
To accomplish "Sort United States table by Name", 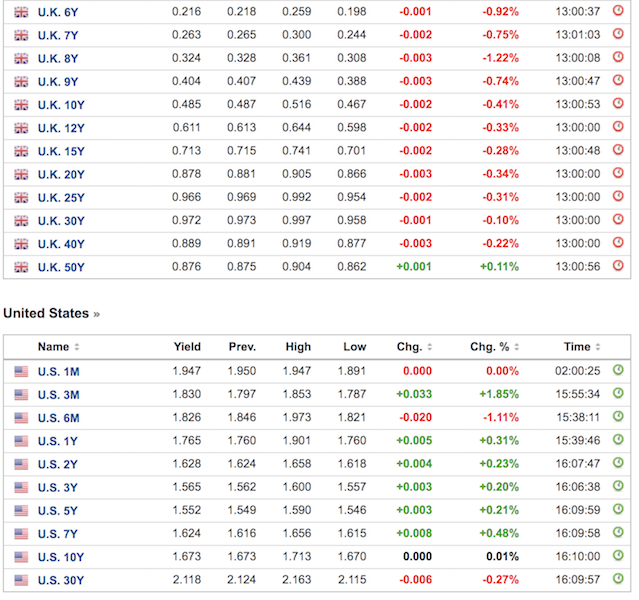I will pos(58,347).
